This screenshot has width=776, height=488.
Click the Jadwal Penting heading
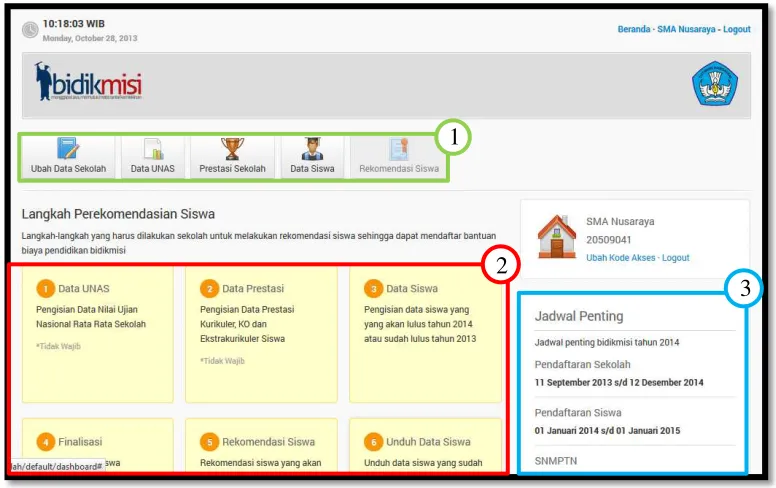pyautogui.click(x=579, y=316)
